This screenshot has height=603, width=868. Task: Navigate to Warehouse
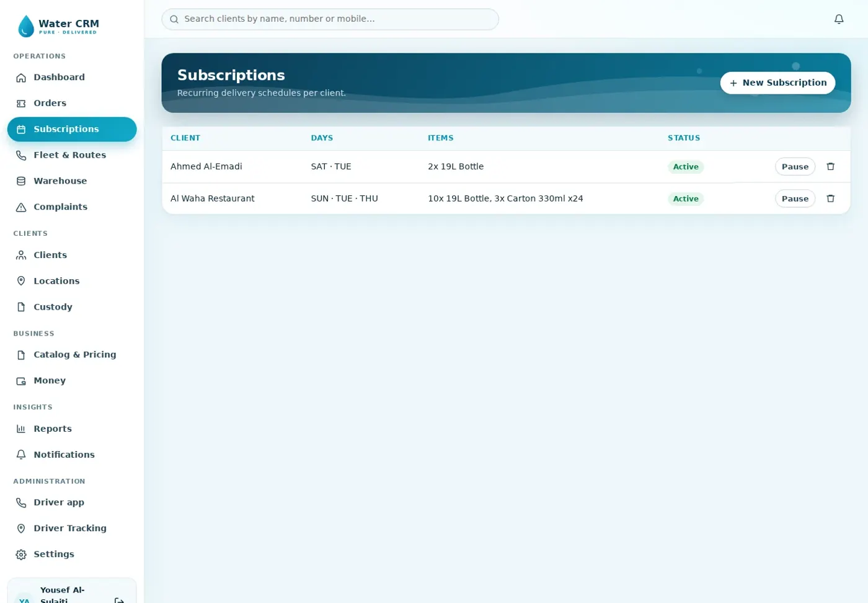point(72,181)
